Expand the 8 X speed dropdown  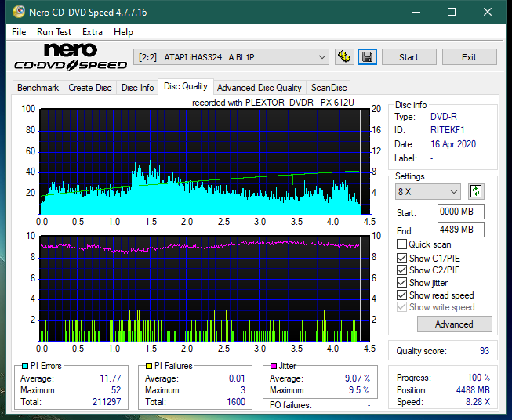[x=428, y=191]
